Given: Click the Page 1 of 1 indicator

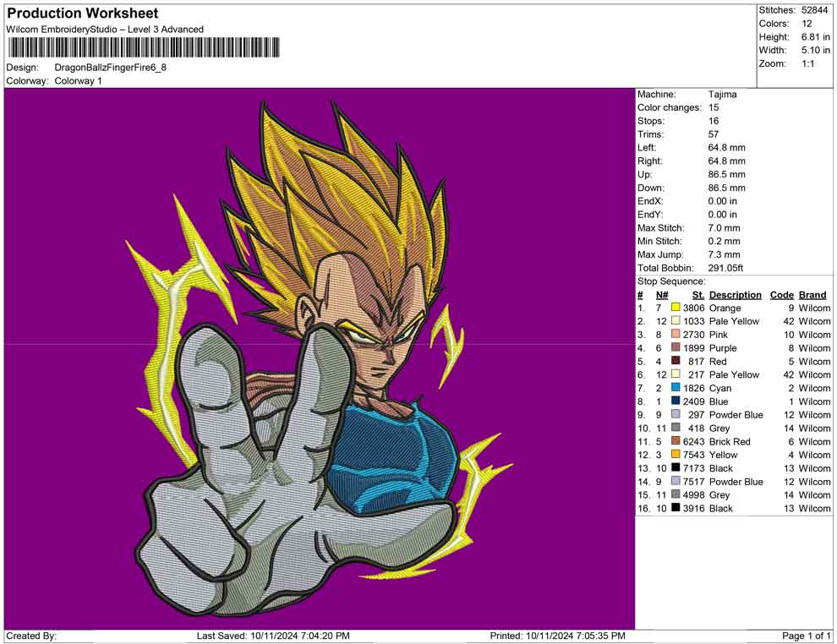Looking at the screenshot, I should tap(807, 636).
